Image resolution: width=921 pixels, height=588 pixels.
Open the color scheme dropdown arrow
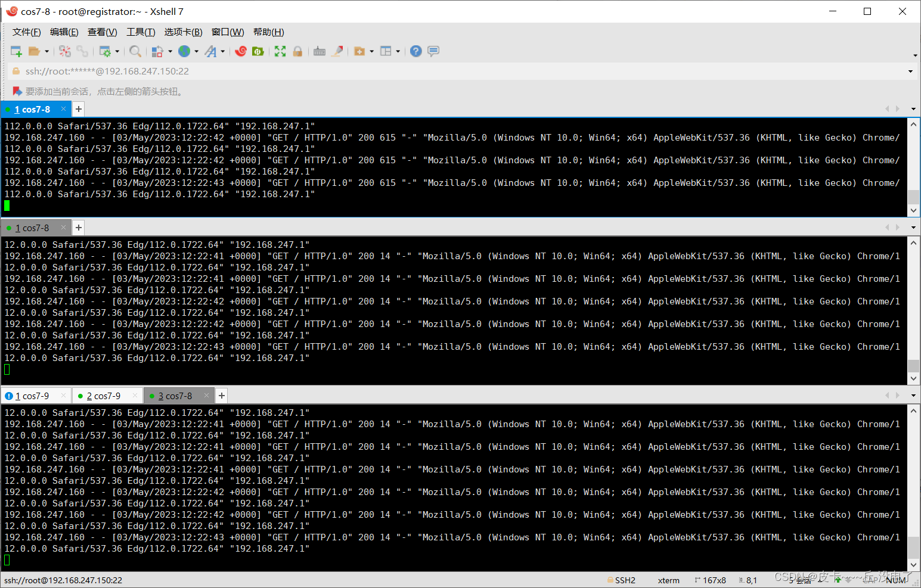tap(170, 51)
